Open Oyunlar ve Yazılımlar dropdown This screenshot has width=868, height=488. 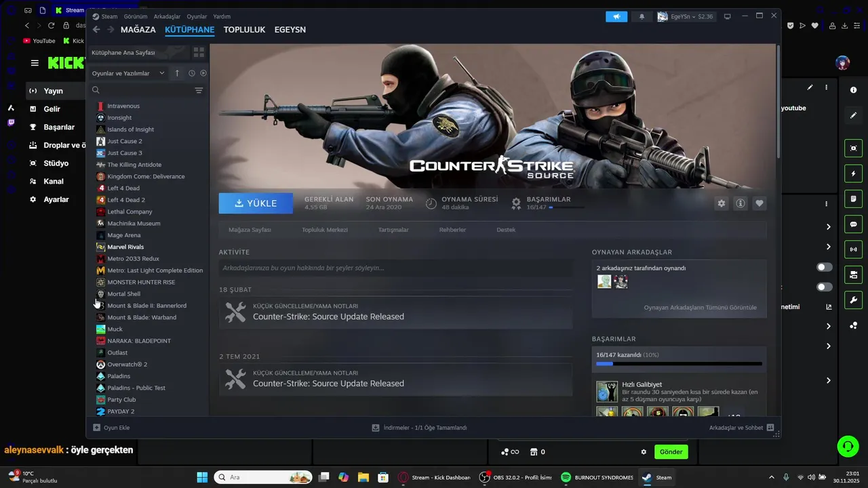[x=129, y=73]
